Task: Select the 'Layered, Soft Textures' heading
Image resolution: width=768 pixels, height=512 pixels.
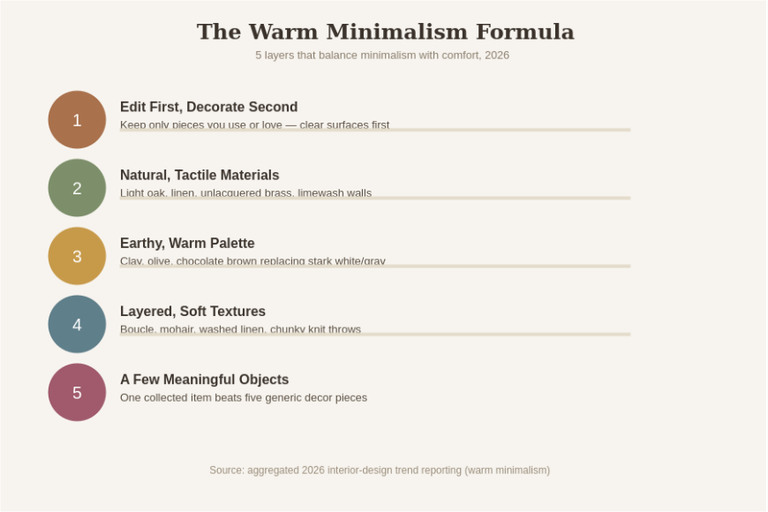Action: [192, 311]
